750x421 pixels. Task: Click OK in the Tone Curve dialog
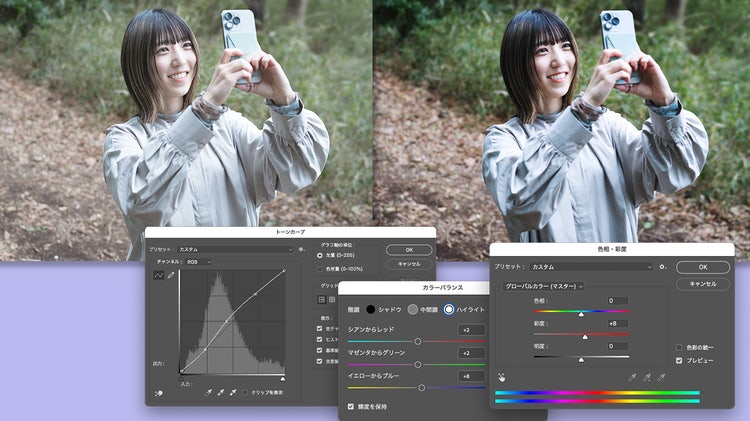pos(409,250)
